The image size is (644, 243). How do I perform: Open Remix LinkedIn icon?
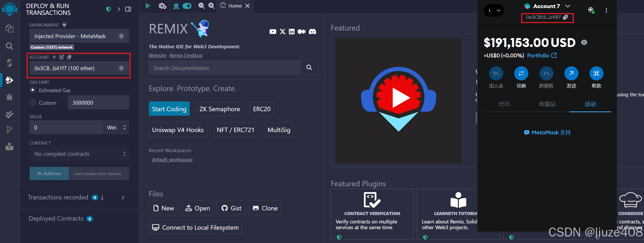(x=292, y=32)
